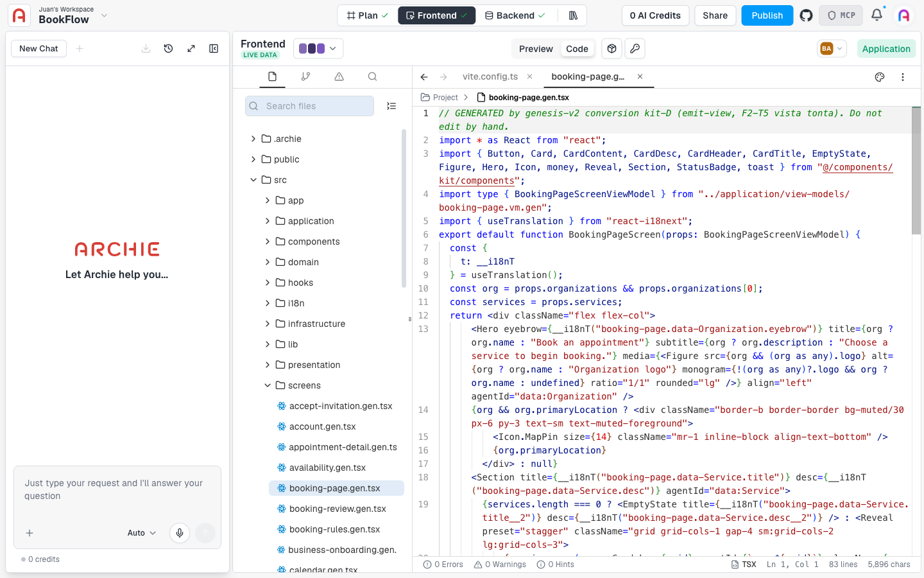Focus the Search files field
This screenshot has width=924, height=578.
point(310,106)
